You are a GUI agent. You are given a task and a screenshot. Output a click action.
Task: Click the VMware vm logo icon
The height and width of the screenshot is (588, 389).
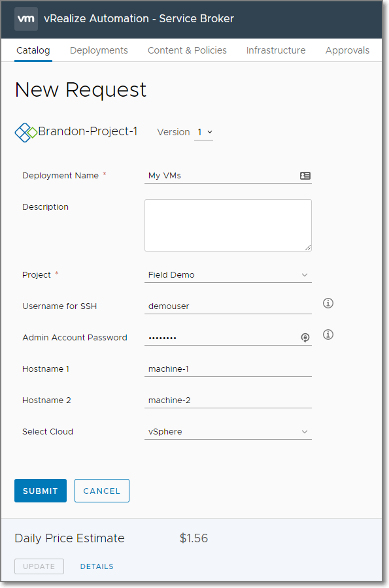tap(26, 18)
